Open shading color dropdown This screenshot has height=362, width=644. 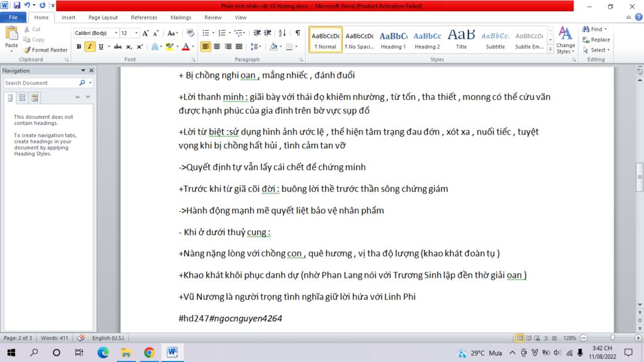tap(280, 47)
